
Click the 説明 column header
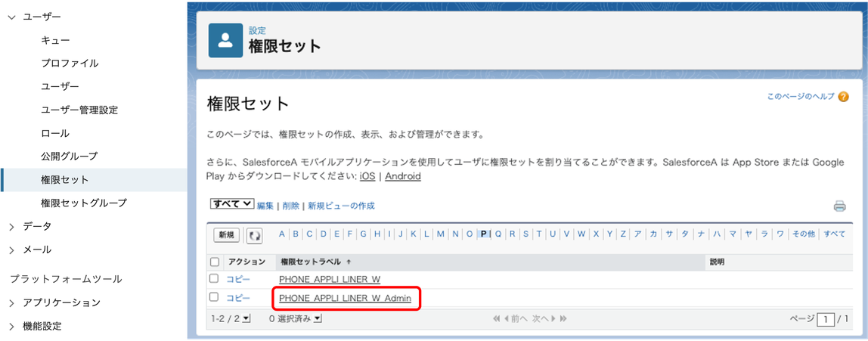[x=717, y=262]
